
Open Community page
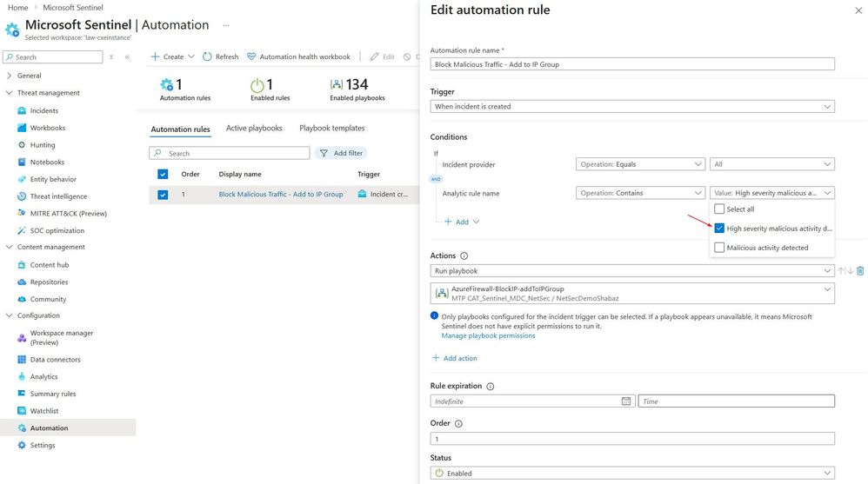pyautogui.click(x=48, y=299)
